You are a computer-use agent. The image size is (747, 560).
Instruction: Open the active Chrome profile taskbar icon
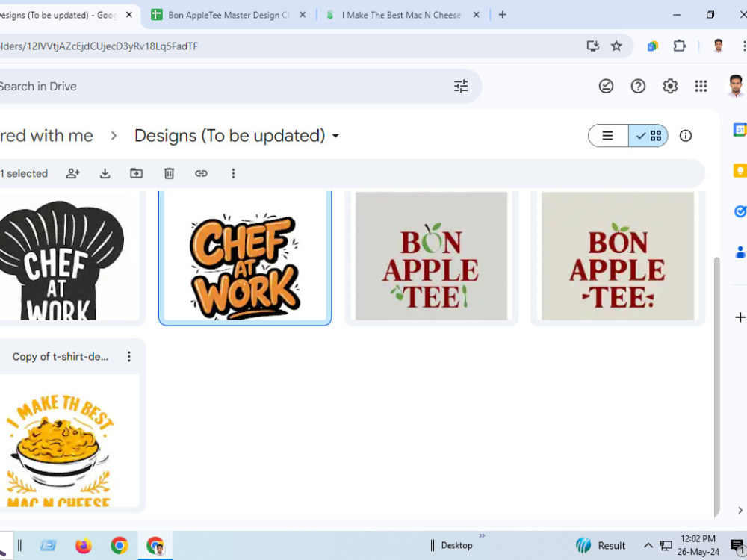click(x=155, y=545)
